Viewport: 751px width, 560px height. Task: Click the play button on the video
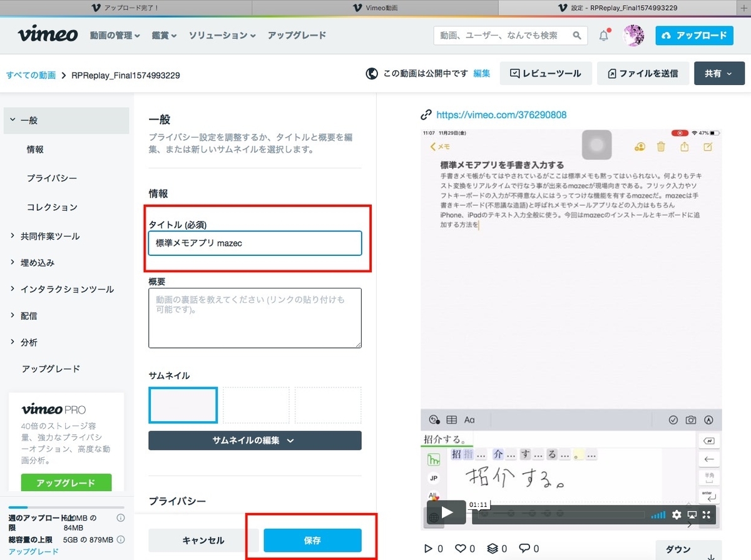coord(447,512)
